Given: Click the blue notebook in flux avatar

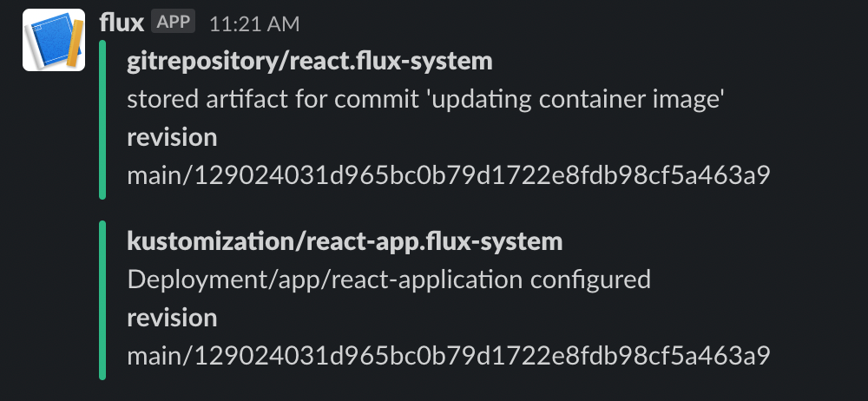Looking at the screenshot, I should click(51, 41).
